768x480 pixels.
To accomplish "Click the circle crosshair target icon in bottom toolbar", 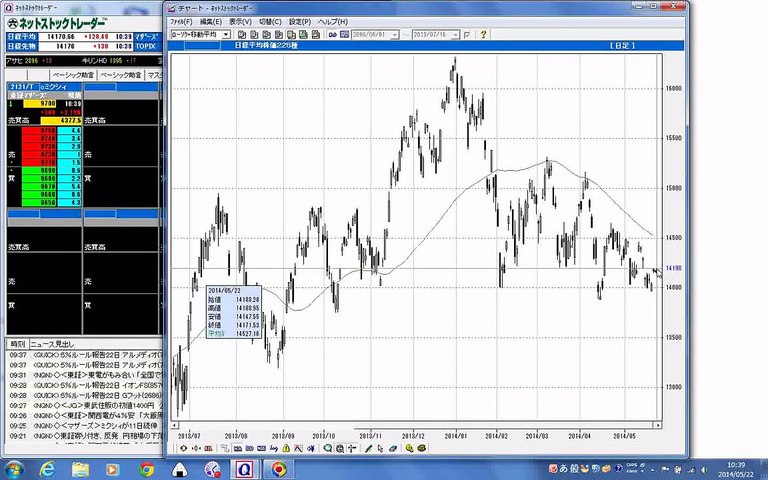I will pyautogui.click(x=184, y=448).
